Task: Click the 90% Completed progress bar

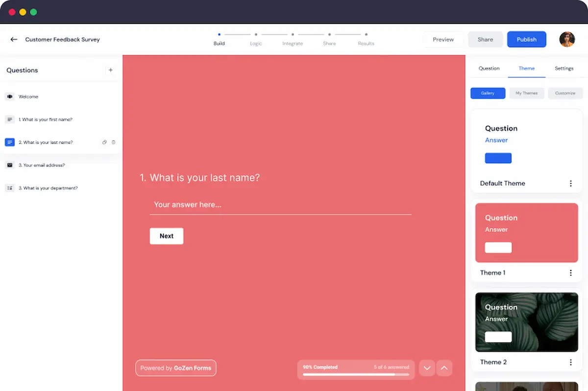Action: coord(355,369)
